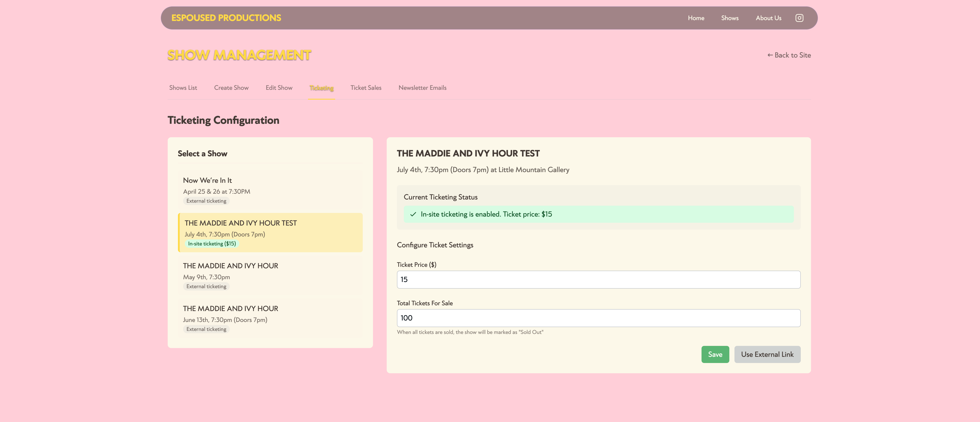
Task: Select the May 9th Maddie and Ivy Hour show
Action: [x=270, y=276]
